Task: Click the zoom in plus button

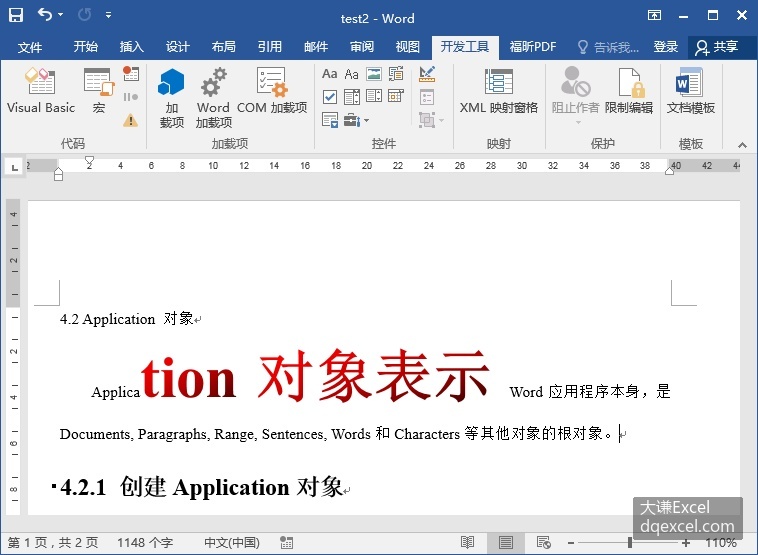Action: [685, 543]
